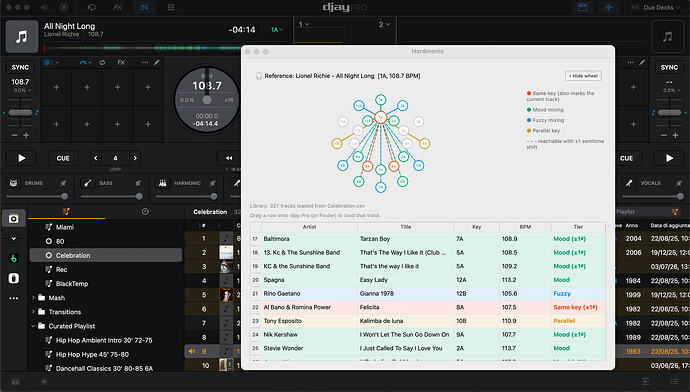This screenshot has width=690, height=392.
Task: Decrease loop length with left arrow
Action: 96,158
